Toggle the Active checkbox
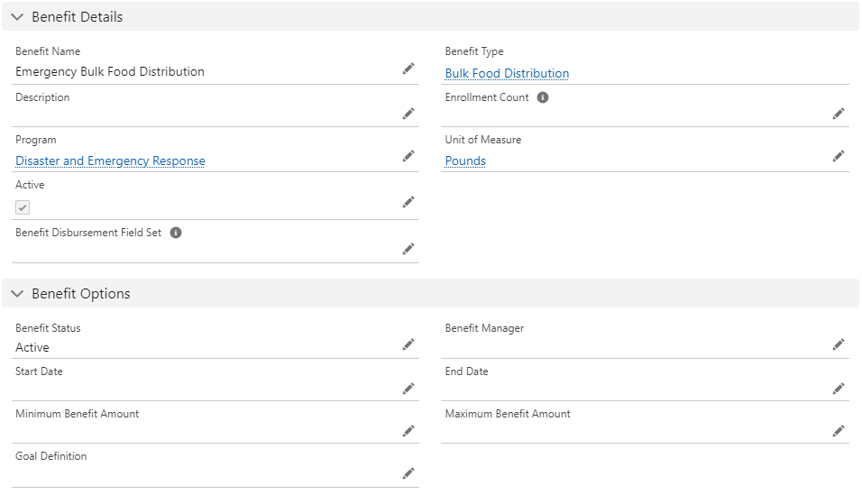Screen dimensions: 862x504 [x=23, y=207]
